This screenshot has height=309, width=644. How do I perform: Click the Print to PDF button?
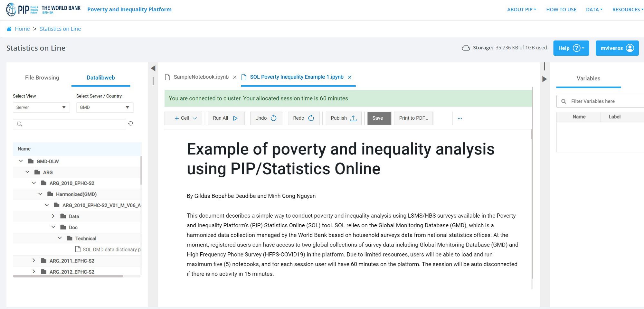[x=413, y=118]
